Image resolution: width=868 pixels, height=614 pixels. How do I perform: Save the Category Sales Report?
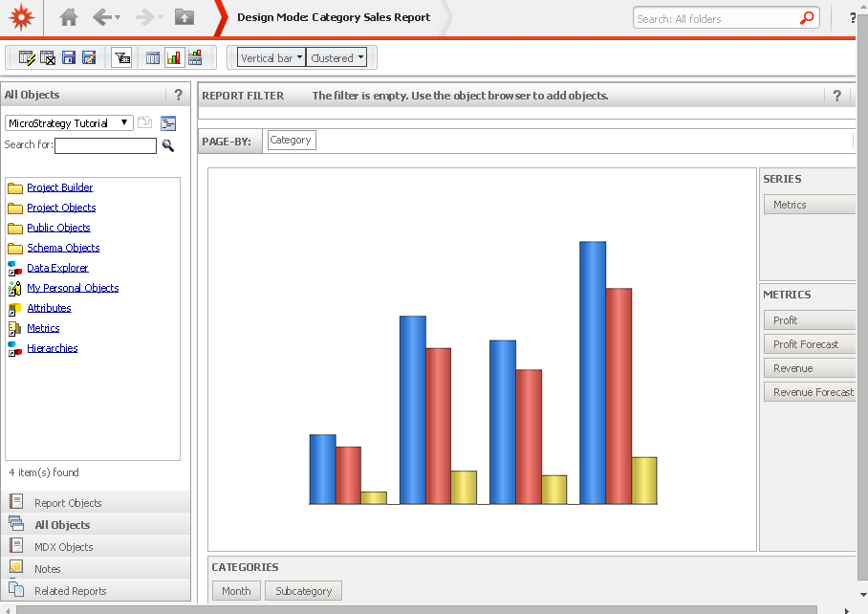67,57
